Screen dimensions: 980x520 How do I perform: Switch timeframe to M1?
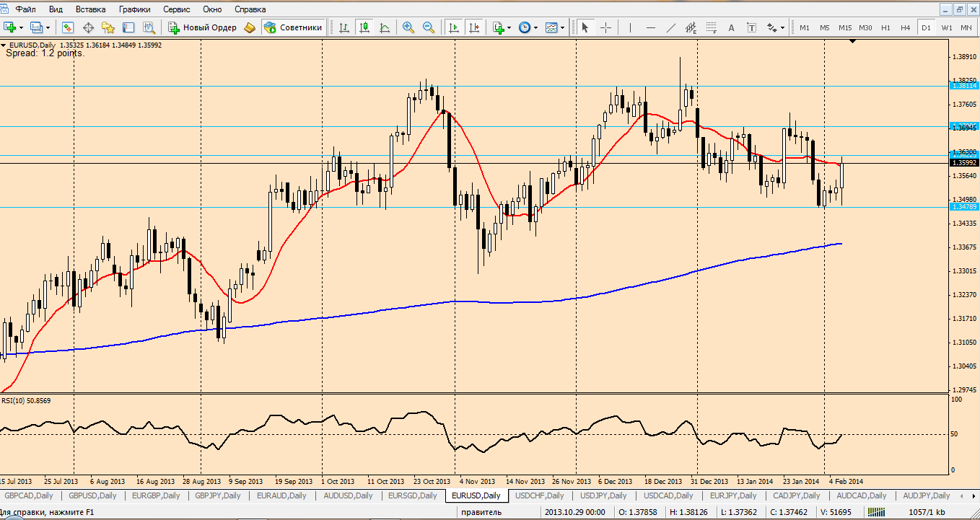click(x=804, y=27)
